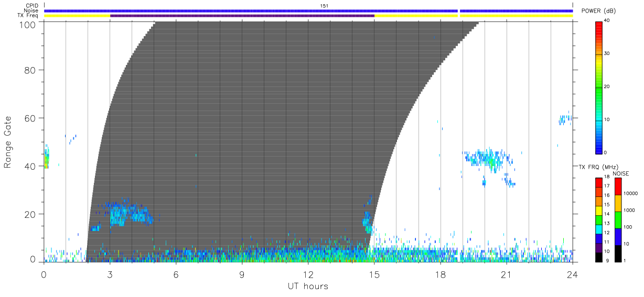Click the 9 tick on UT hours axis
Image resolution: width=644 pixels, height=297 pixels.
242,274
